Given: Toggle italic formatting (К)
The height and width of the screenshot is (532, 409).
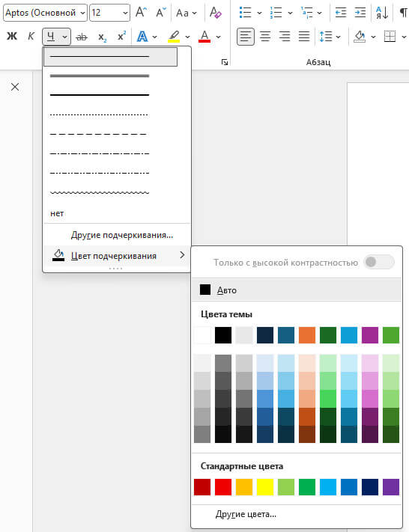Looking at the screenshot, I should pyautogui.click(x=31, y=37).
